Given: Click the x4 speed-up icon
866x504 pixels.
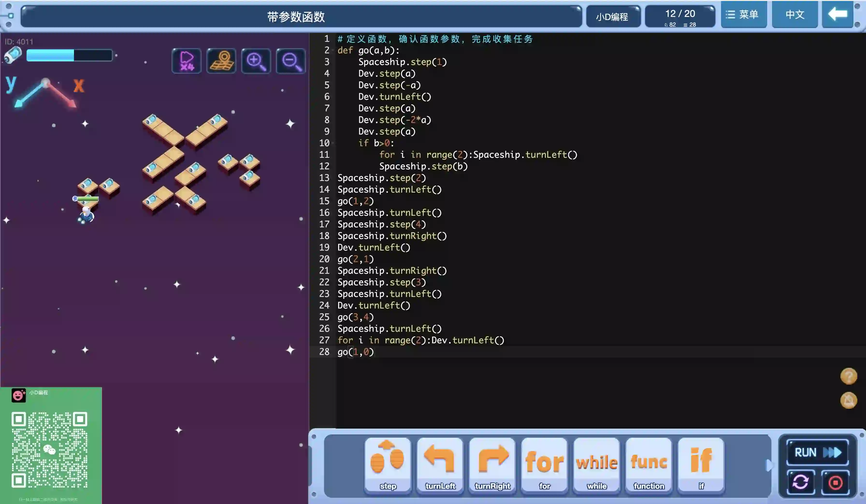Looking at the screenshot, I should (187, 61).
